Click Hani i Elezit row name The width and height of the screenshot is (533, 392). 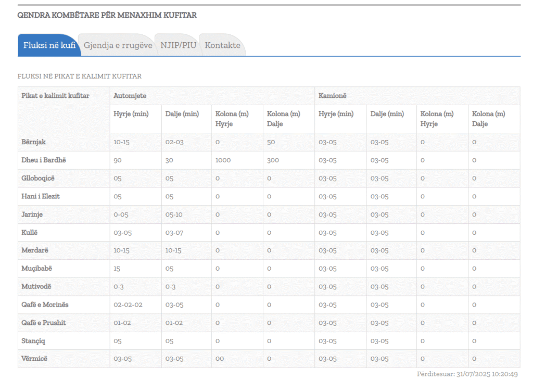tap(41, 196)
